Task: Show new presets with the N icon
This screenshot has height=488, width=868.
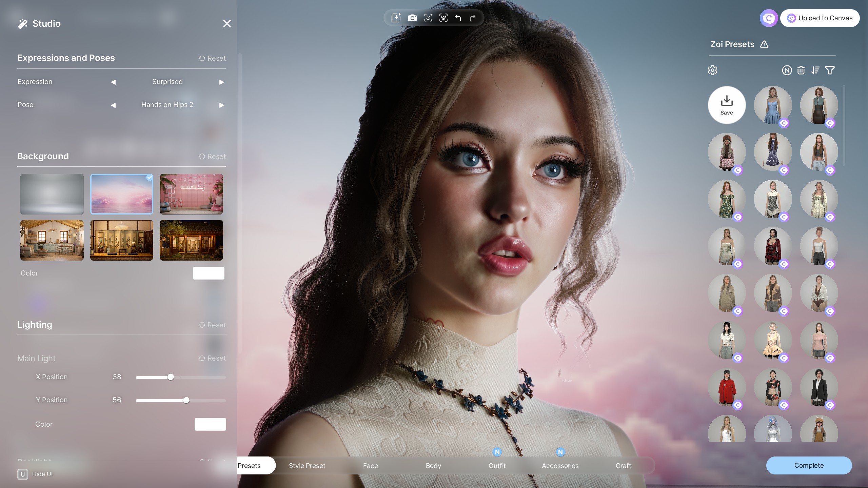Action: [x=787, y=70]
